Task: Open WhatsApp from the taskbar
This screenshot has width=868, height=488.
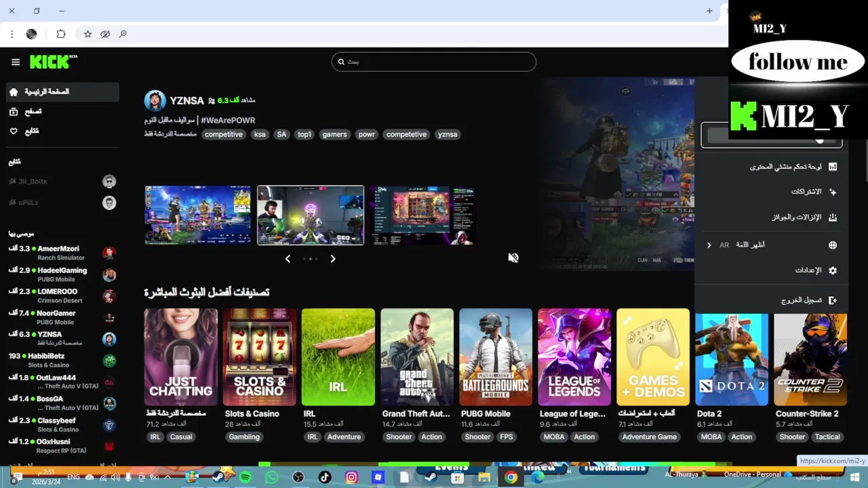Action: 272,477
